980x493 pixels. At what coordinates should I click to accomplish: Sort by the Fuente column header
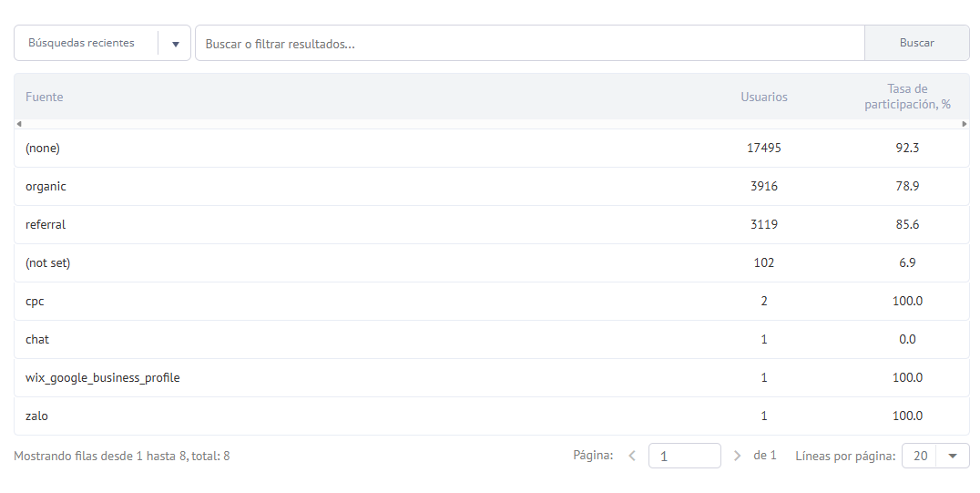pos(45,97)
